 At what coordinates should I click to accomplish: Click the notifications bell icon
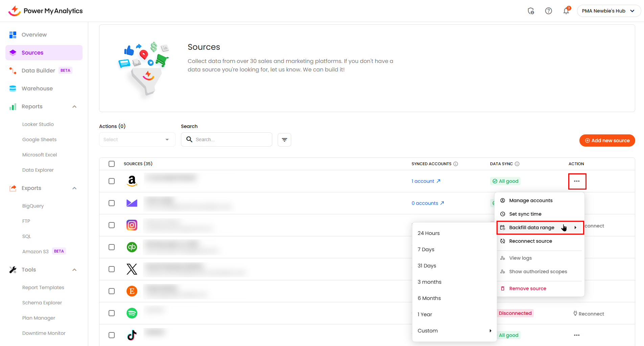[566, 11]
